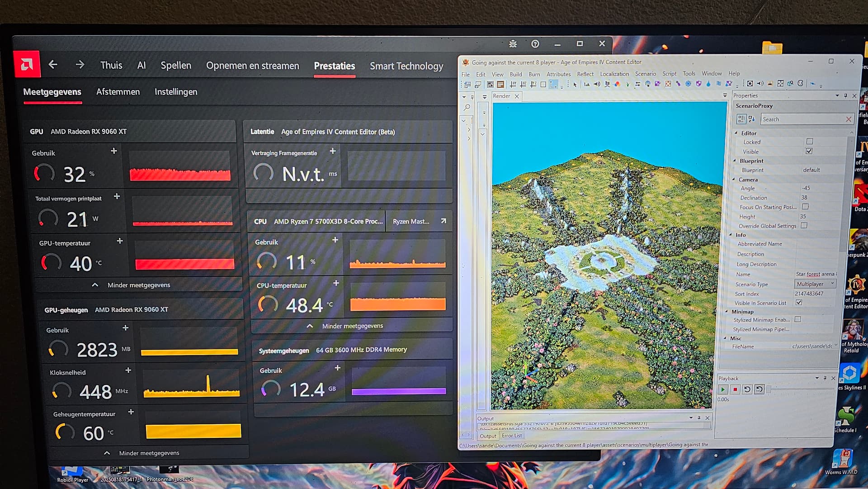This screenshot has height=489, width=868.
Task: Collapse the Minimap section in Properties
Action: pyautogui.click(x=727, y=312)
